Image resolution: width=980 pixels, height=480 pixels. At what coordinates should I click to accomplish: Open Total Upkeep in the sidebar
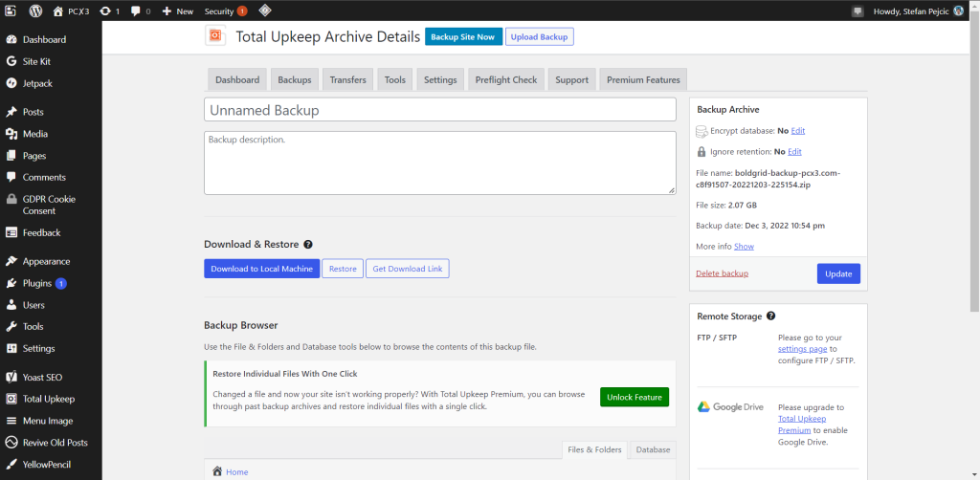[x=51, y=399]
